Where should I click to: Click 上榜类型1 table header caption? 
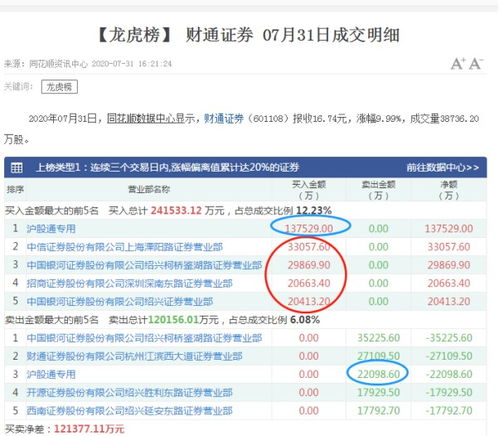pos(168,167)
